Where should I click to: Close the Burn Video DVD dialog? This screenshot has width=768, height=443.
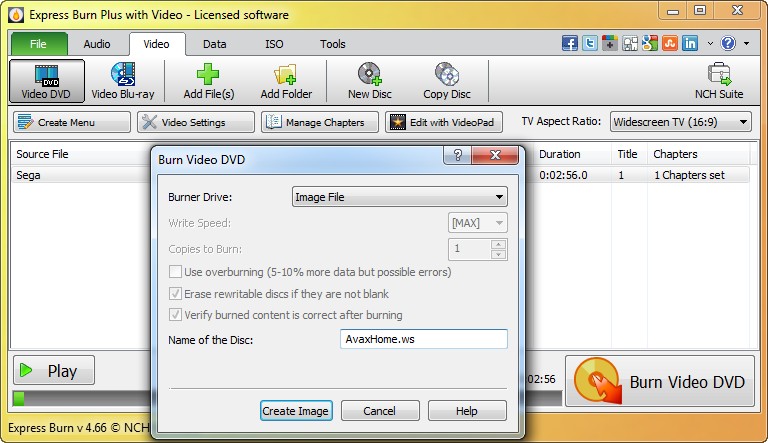pos(495,155)
